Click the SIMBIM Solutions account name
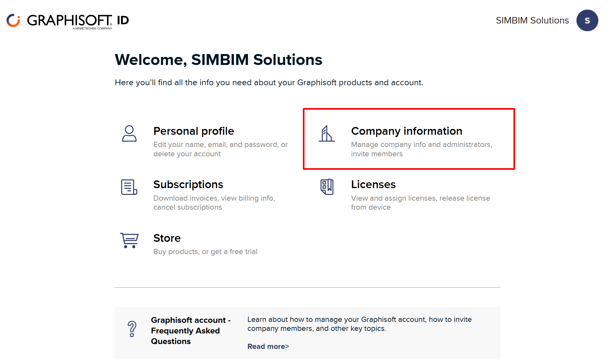This screenshot has width=616, height=364. pyautogui.click(x=532, y=21)
